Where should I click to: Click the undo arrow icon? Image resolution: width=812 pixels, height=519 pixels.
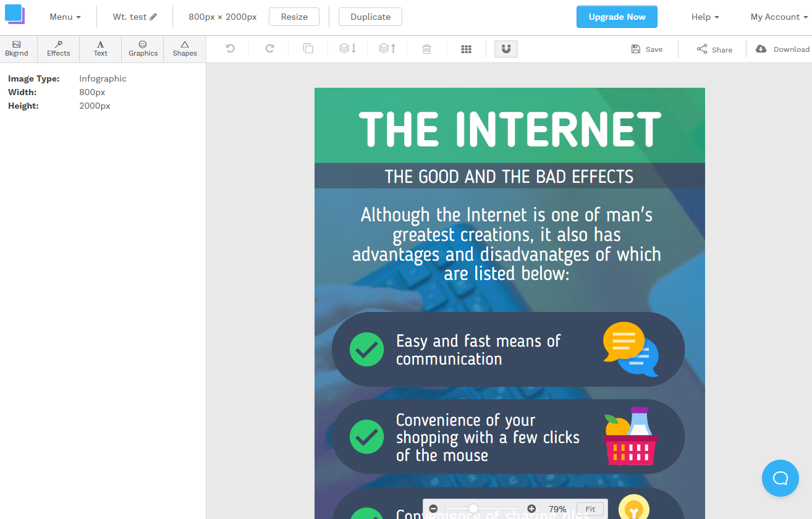230,49
